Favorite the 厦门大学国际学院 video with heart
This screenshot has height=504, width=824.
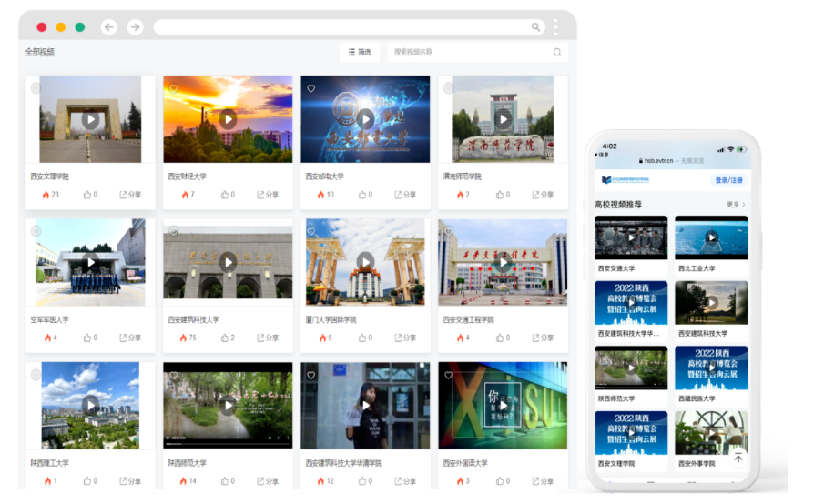pos(311,231)
